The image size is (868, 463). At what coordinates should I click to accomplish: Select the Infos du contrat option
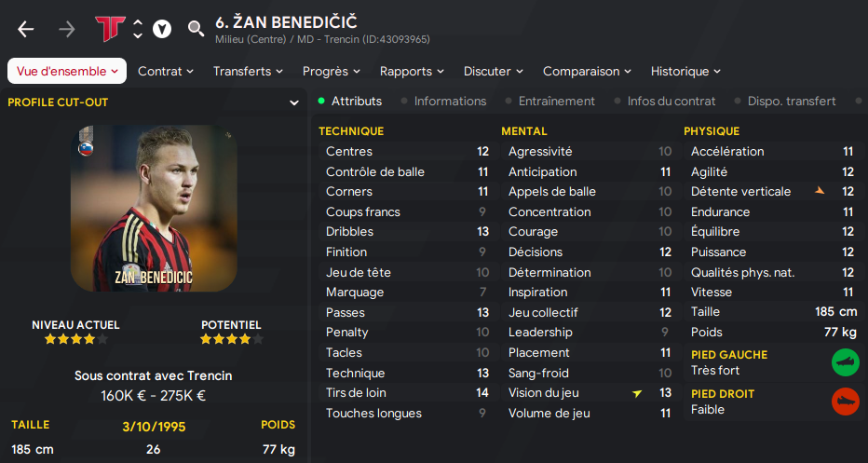(x=671, y=101)
